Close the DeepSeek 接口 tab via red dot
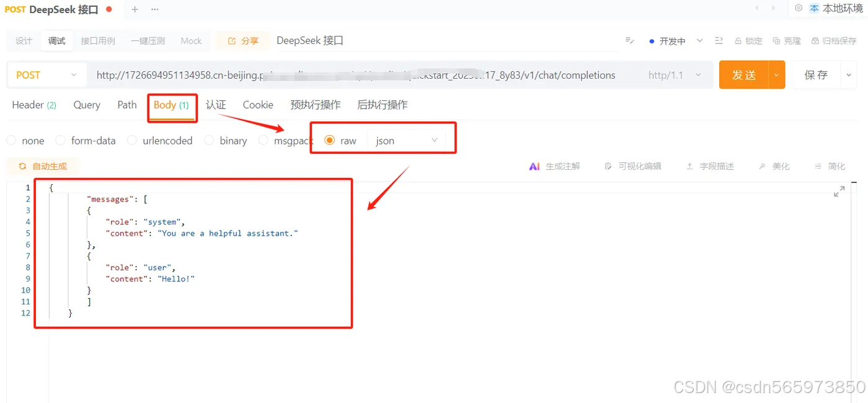Image resolution: width=868 pixels, height=403 pixels. pos(109,9)
